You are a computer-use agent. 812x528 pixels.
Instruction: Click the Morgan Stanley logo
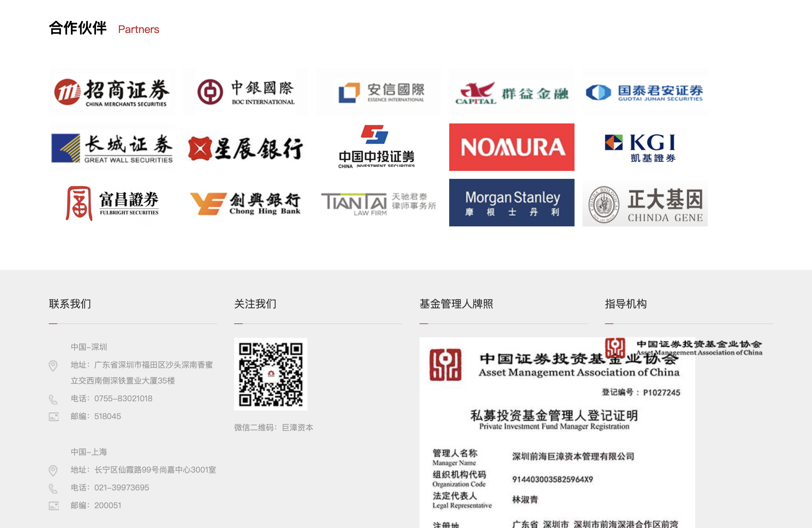512,203
